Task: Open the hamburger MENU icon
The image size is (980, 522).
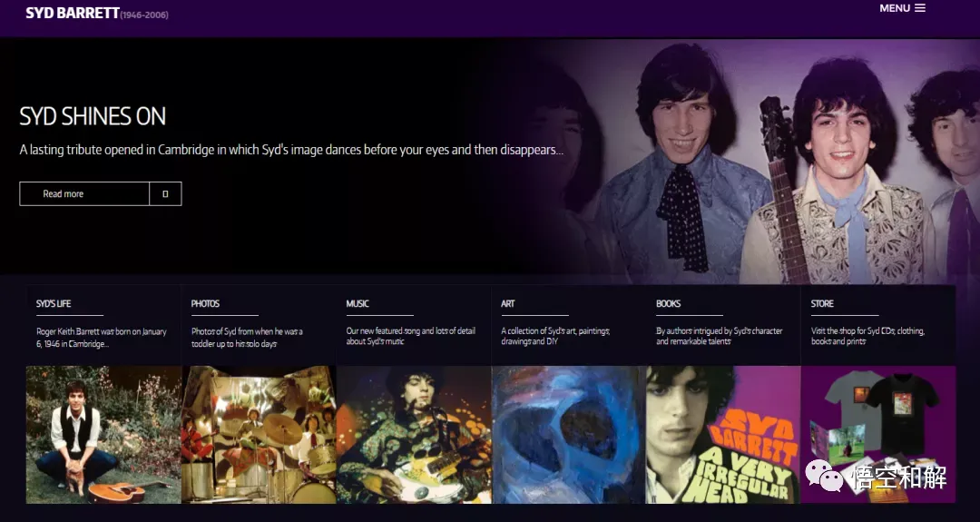Action: [x=920, y=8]
